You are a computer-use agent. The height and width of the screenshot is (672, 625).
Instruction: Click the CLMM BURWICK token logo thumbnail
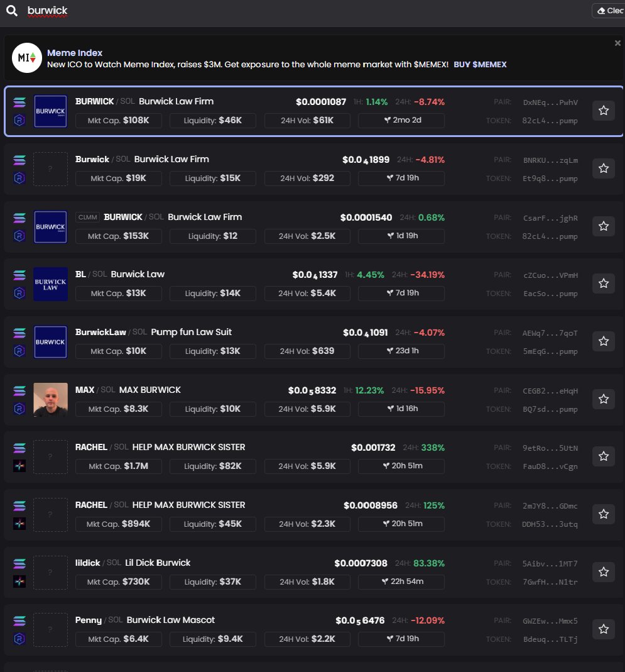pyautogui.click(x=50, y=227)
